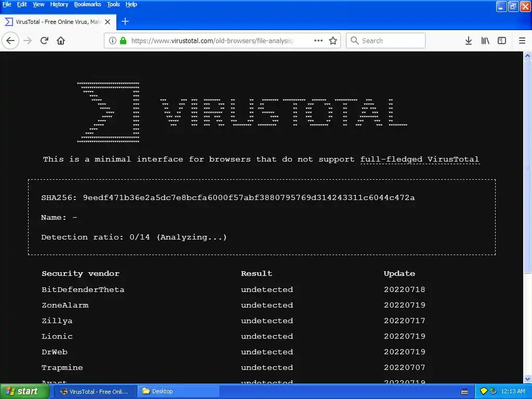Open a new tab with plus button
This screenshot has width=532, height=399.
[125, 21]
